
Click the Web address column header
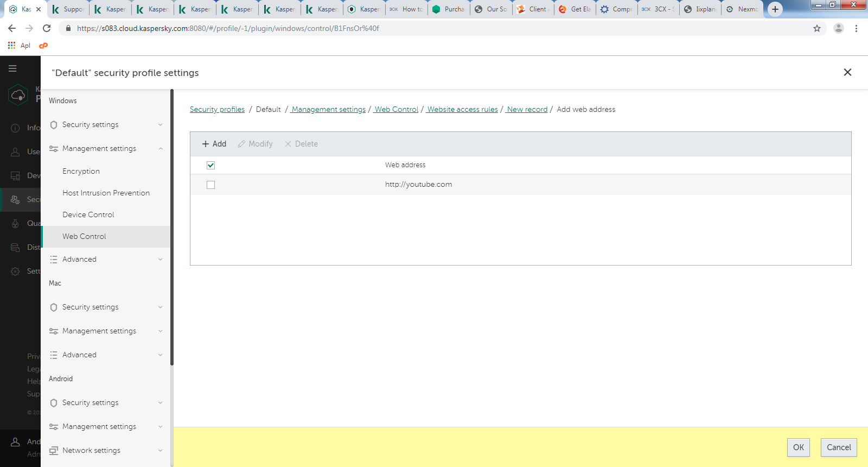coord(405,165)
